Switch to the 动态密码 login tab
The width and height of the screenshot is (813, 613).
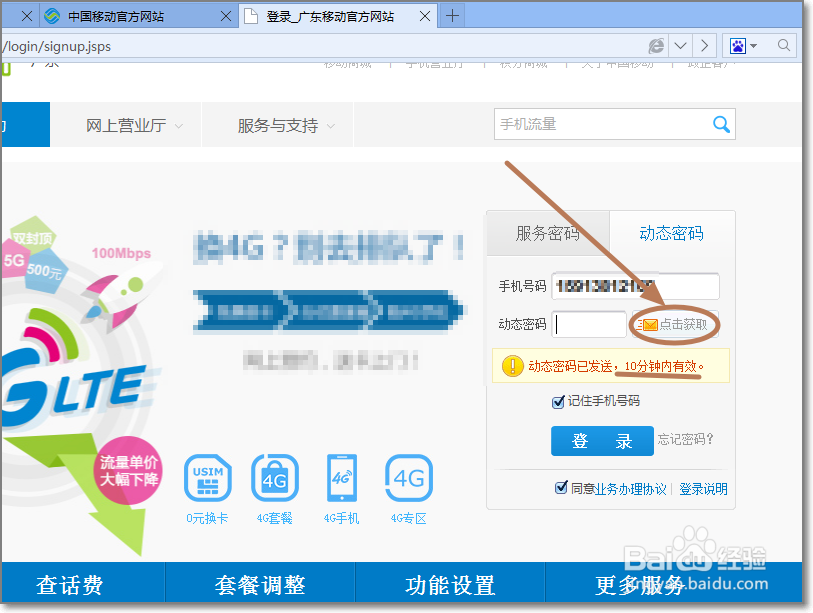(x=671, y=233)
